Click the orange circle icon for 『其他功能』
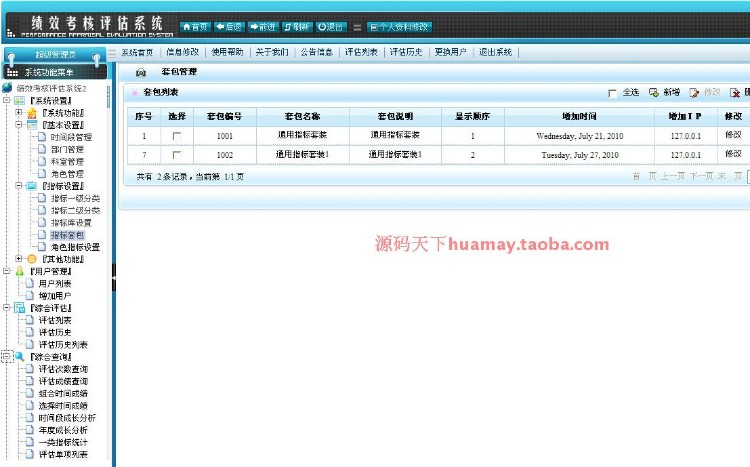Screen dimensions: 750x467 coord(32,259)
